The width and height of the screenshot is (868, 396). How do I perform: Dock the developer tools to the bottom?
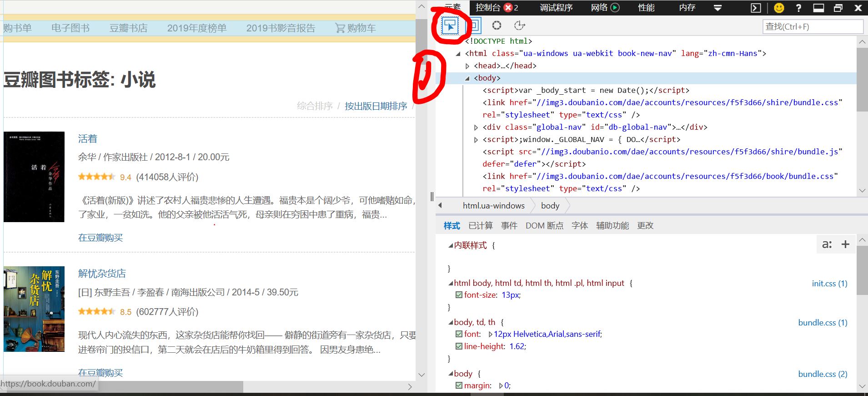(x=818, y=8)
